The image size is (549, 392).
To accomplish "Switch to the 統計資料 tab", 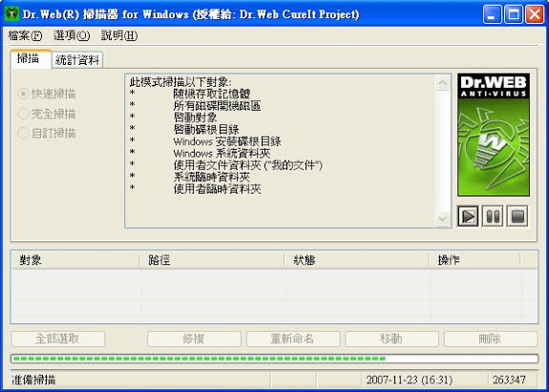I will pos(77,60).
